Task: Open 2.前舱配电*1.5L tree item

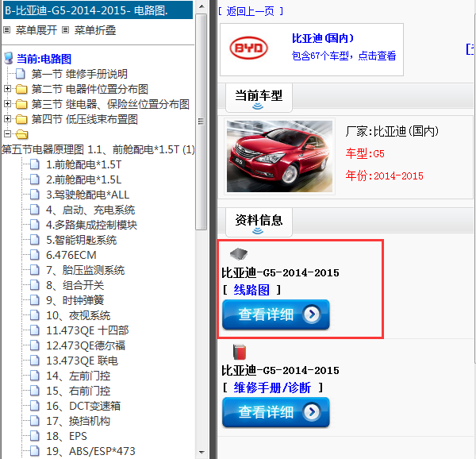Action: click(x=84, y=179)
